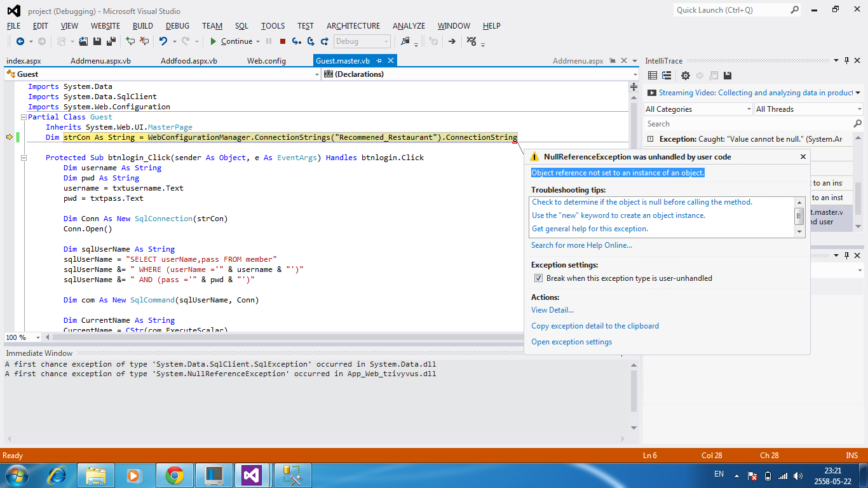Click the IntelliTrace save session disk icon
This screenshot has height=488, width=868.
pyautogui.click(x=728, y=76)
